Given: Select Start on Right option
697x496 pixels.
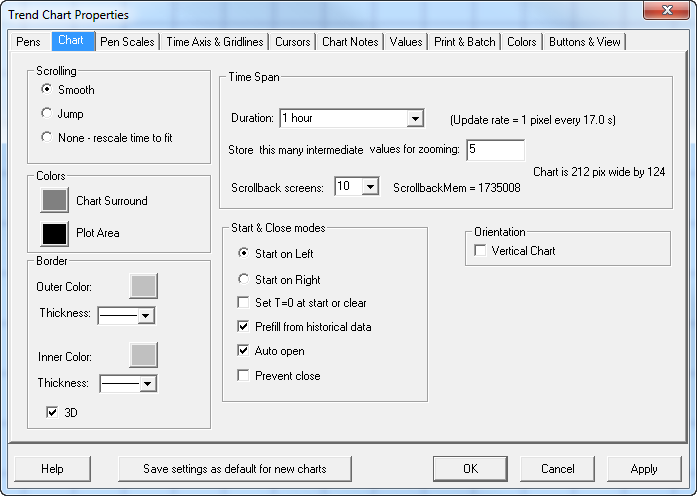Looking at the screenshot, I should 244,280.
